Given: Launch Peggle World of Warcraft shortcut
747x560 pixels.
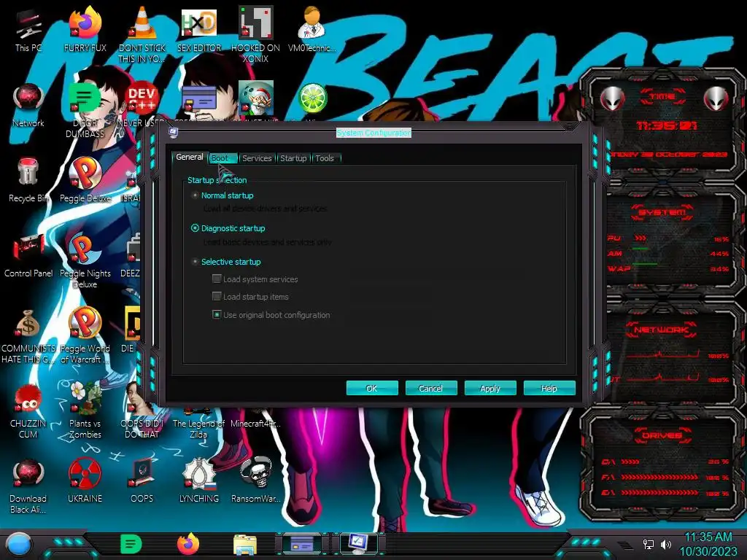Looking at the screenshot, I should [x=85, y=335].
